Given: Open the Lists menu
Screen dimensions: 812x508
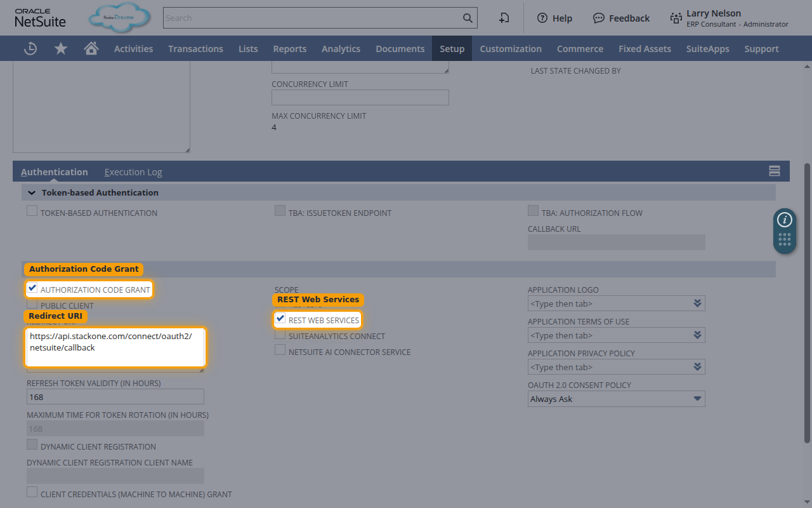Looking at the screenshot, I should pyautogui.click(x=248, y=48).
